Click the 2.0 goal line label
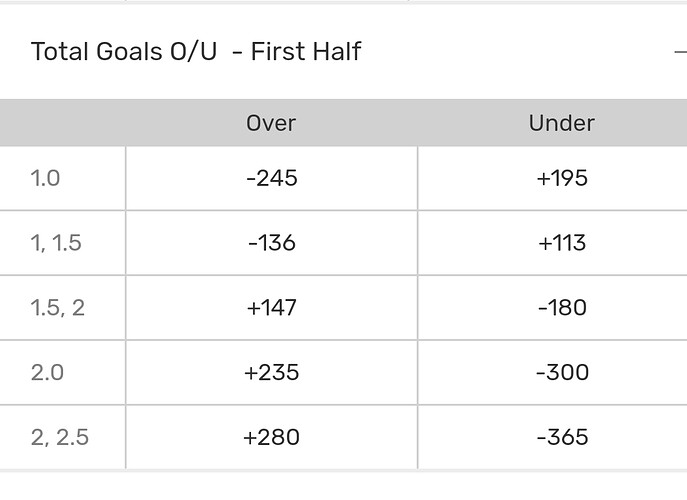The image size is (687, 500). [47, 372]
